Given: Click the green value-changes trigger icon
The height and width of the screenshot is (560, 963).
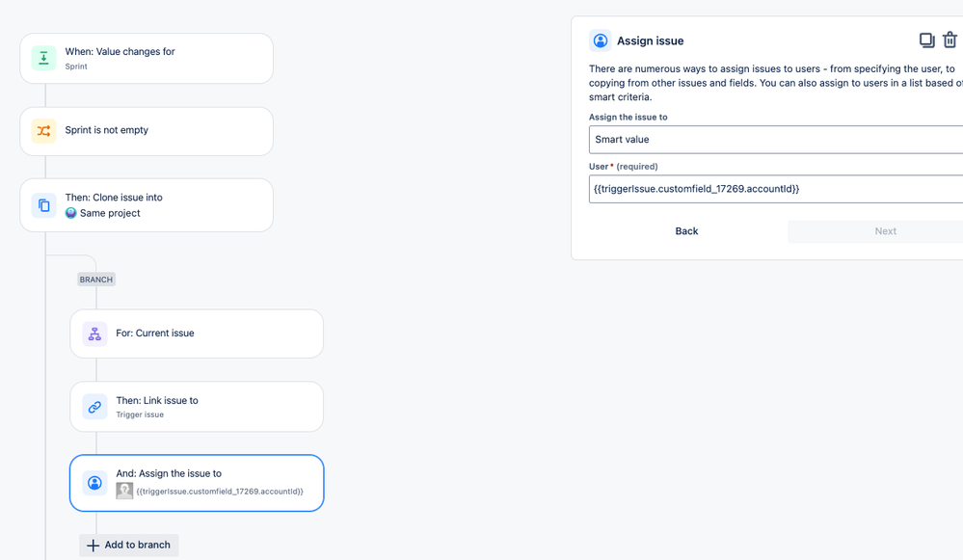Looking at the screenshot, I should point(43,58).
